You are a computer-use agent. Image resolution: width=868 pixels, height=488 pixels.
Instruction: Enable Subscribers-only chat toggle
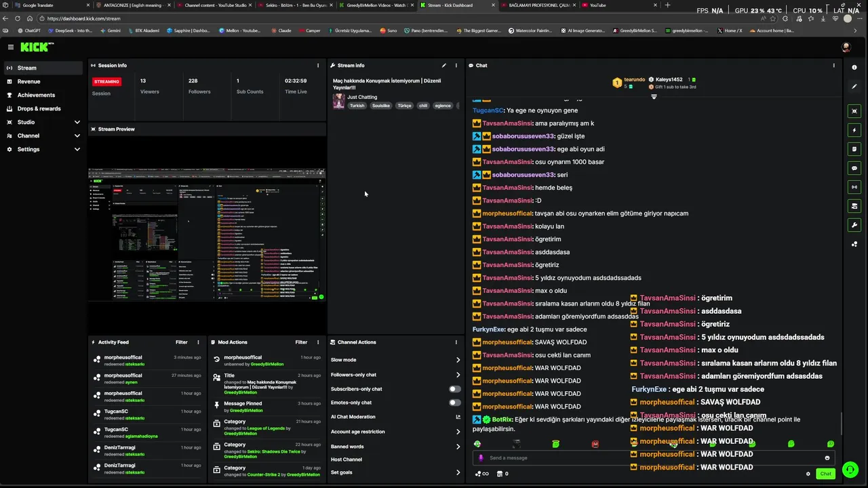[455, 389]
